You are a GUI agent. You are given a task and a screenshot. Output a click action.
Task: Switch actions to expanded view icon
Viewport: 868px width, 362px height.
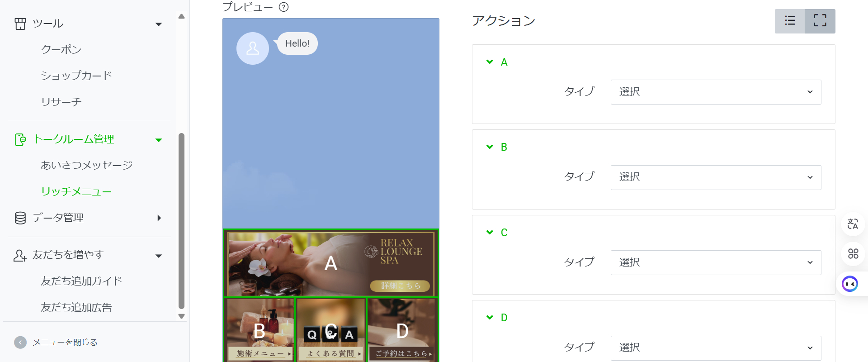820,21
